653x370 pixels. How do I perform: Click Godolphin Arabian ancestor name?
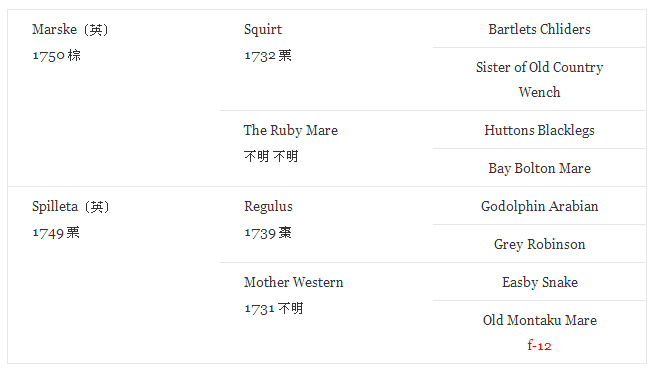coord(539,206)
